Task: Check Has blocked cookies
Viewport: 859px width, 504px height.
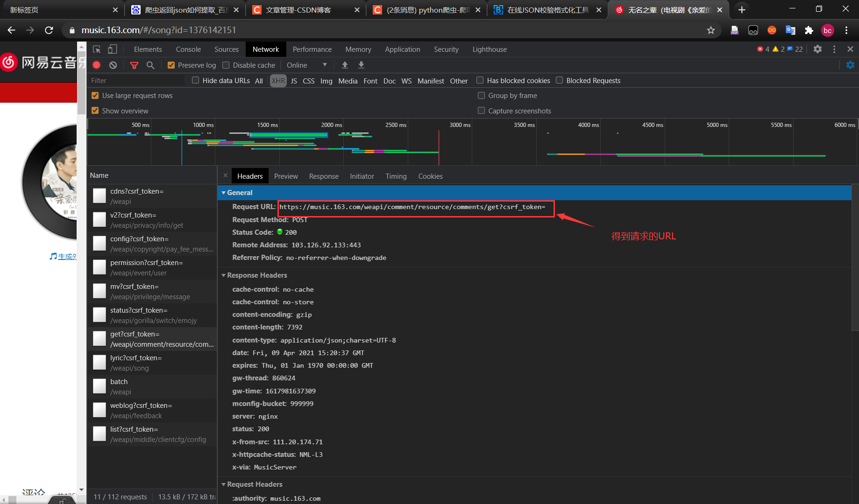Action: click(480, 80)
